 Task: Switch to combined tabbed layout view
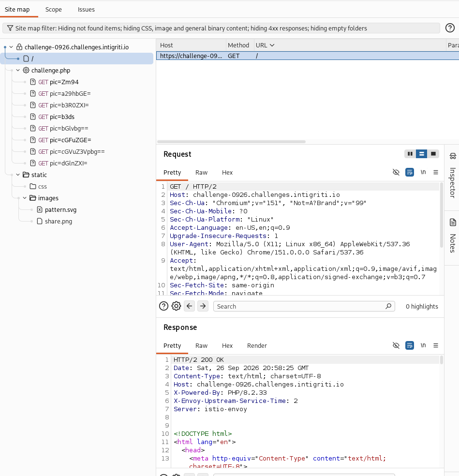tap(433, 154)
